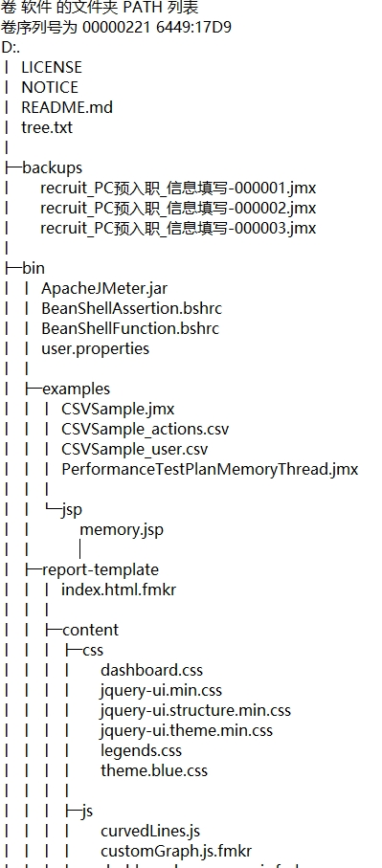Select memory.jsp file entry
Screen dimensions: 382x868
point(122,530)
